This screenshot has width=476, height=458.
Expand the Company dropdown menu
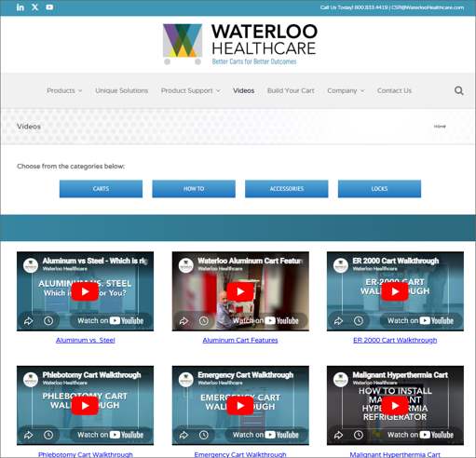(346, 90)
